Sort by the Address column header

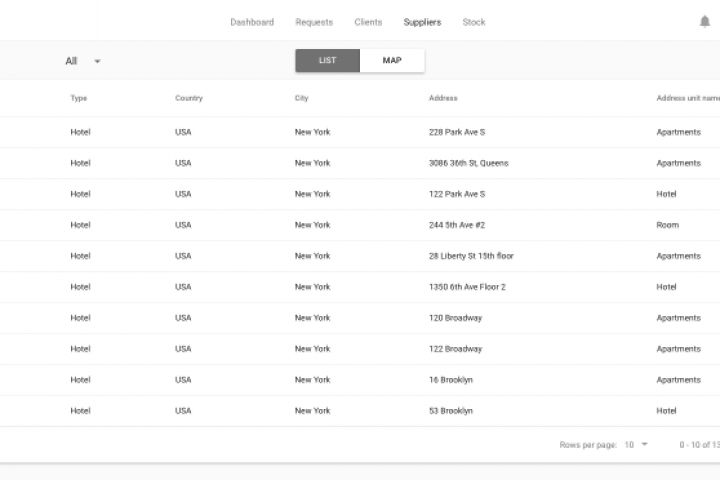pos(443,98)
